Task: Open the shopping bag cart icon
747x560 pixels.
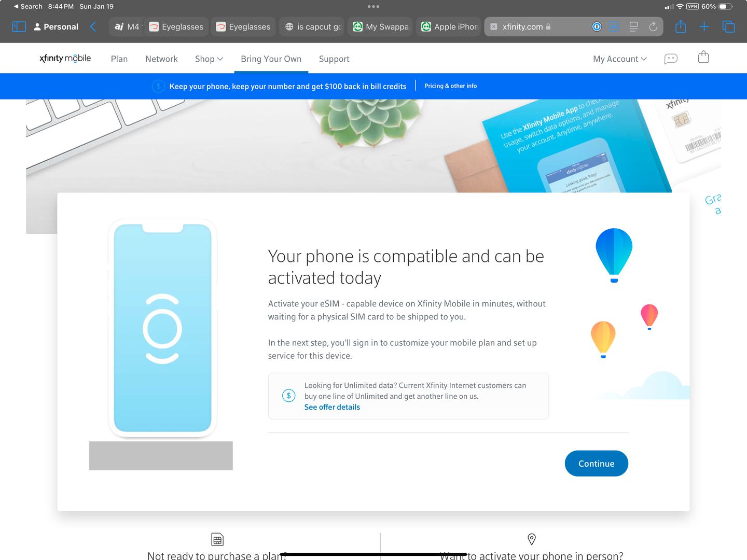Action: click(703, 57)
